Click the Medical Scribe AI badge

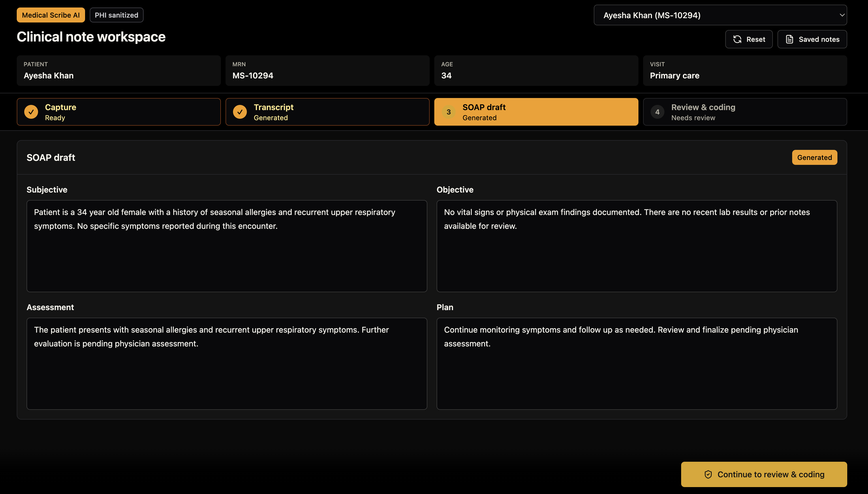click(x=51, y=15)
